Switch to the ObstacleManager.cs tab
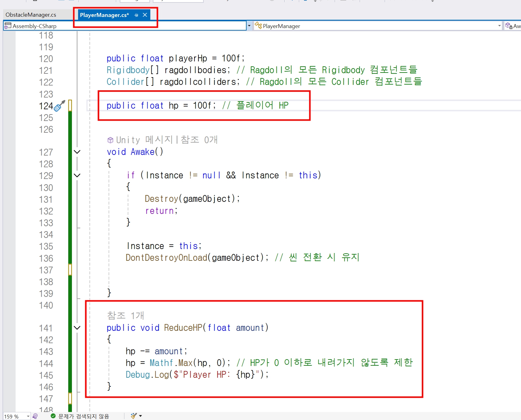The width and height of the screenshot is (521, 420). [31, 15]
